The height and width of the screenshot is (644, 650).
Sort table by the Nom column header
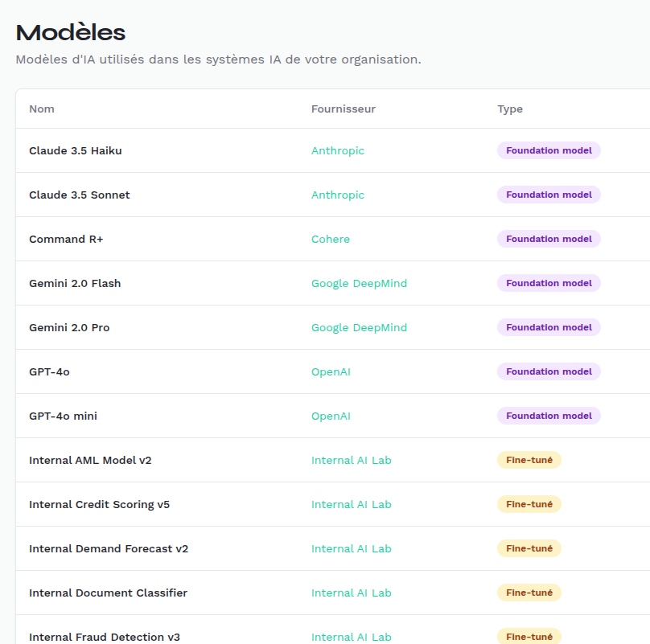point(42,109)
